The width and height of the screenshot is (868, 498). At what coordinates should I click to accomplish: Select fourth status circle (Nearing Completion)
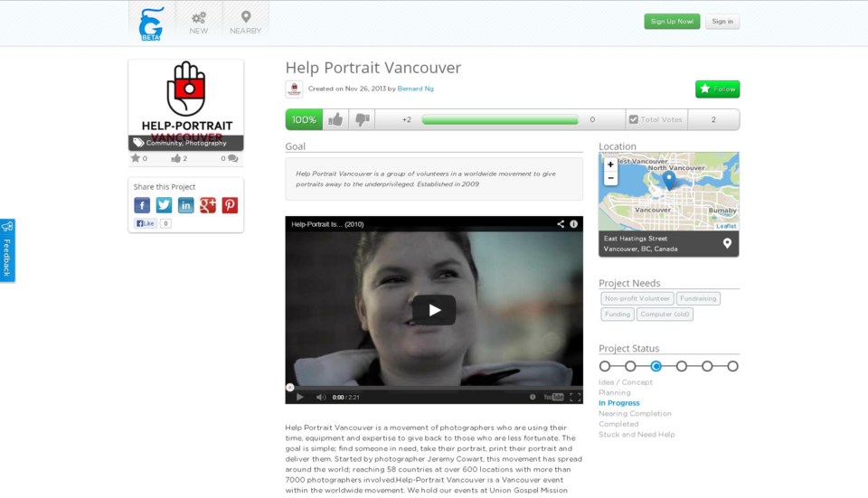[682, 366]
